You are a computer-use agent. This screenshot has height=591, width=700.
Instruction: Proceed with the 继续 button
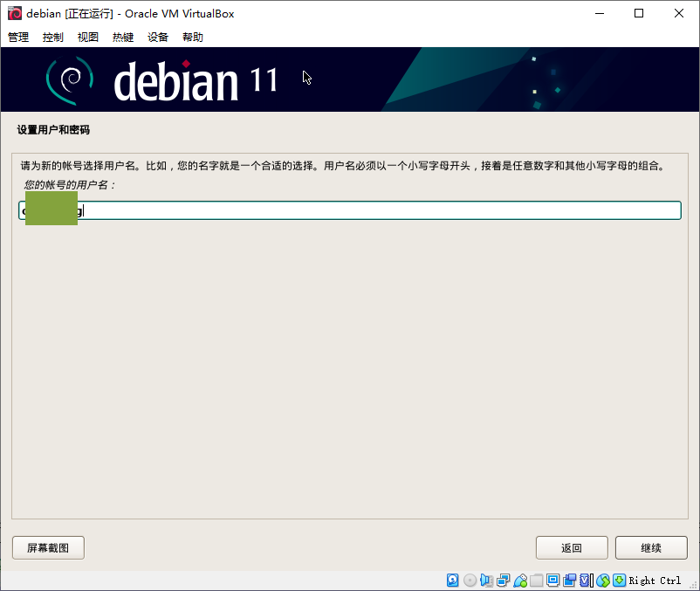[651, 547]
